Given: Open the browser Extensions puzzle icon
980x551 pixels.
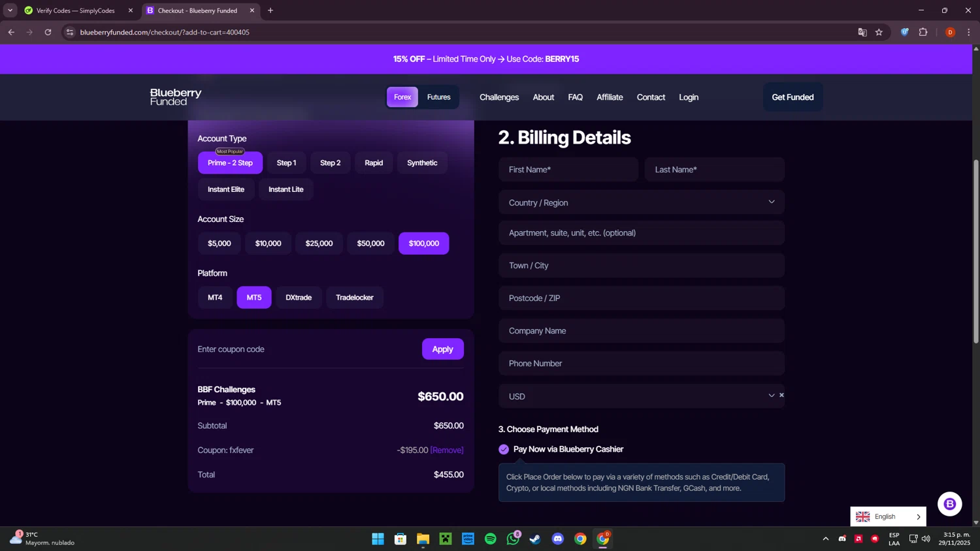Looking at the screenshot, I should tap(923, 32).
